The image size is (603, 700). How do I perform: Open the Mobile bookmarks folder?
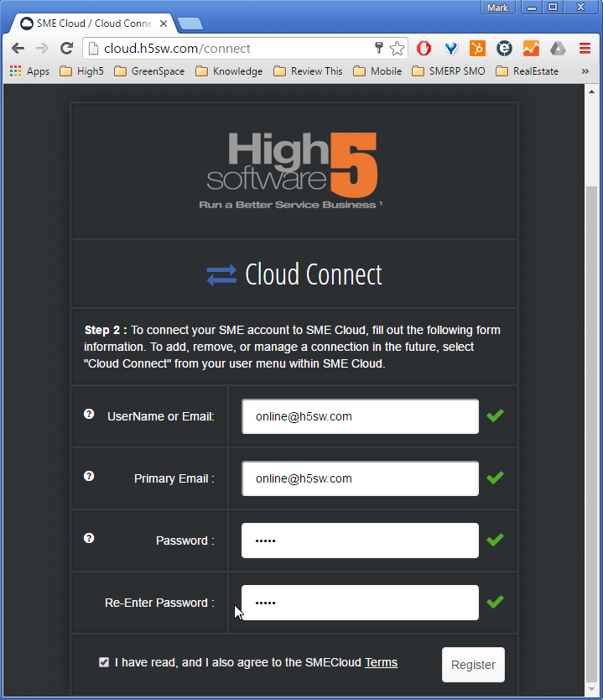(377, 71)
